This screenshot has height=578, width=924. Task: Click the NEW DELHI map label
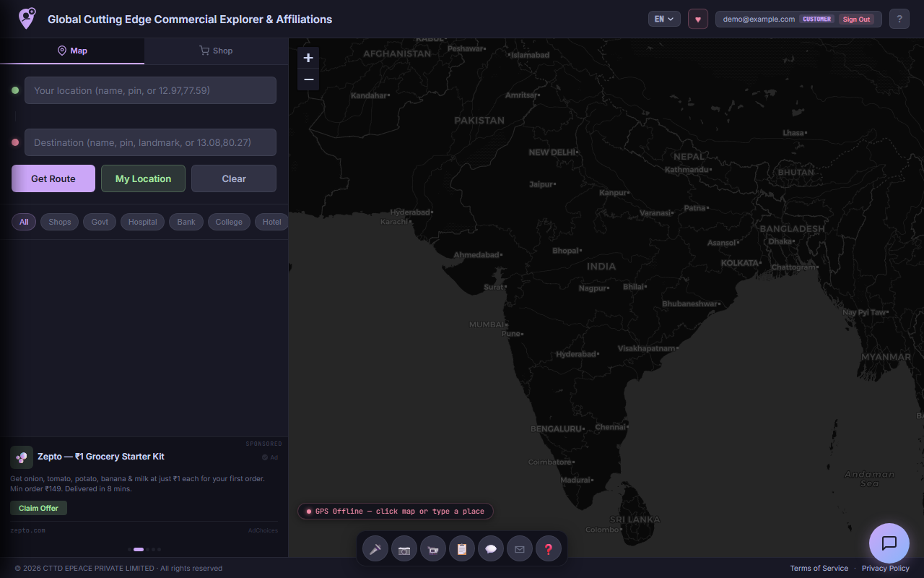[x=552, y=152]
